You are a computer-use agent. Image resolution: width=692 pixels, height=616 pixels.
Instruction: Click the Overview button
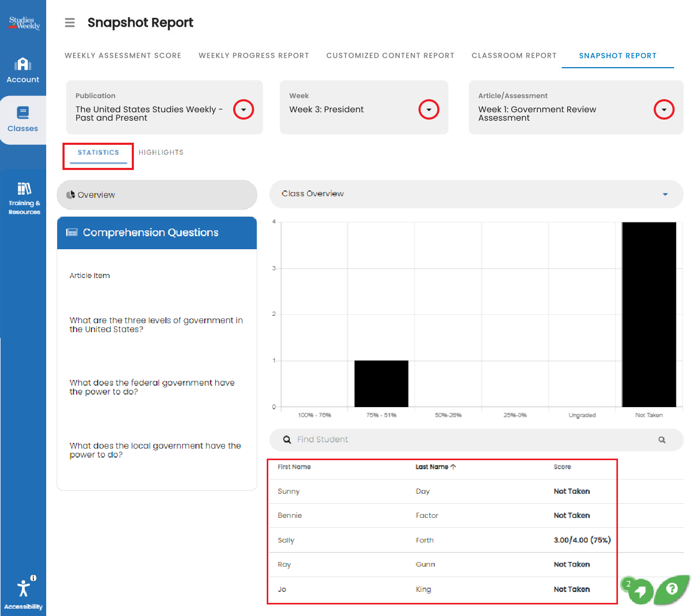click(x=157, y=195)
